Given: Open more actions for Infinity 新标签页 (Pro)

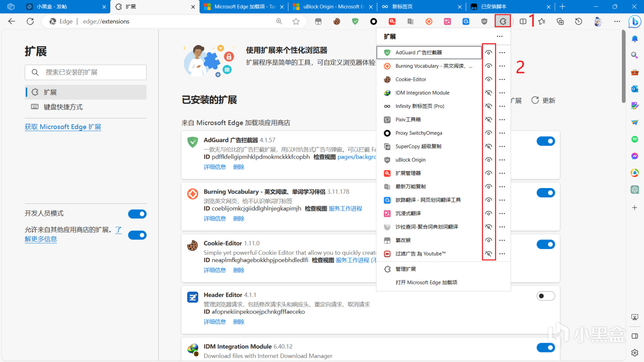Looking at the screenshot, I should click(502, 106).
